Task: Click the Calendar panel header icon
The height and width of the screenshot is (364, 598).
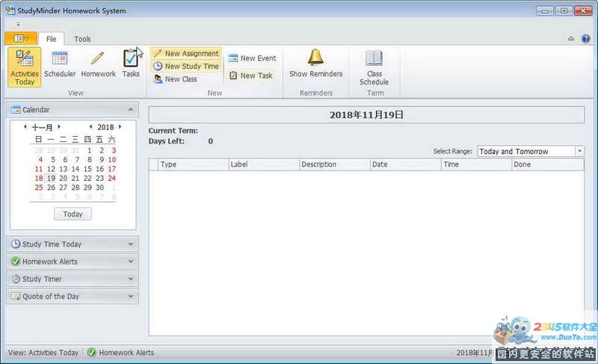Action: tap(16, 110)
